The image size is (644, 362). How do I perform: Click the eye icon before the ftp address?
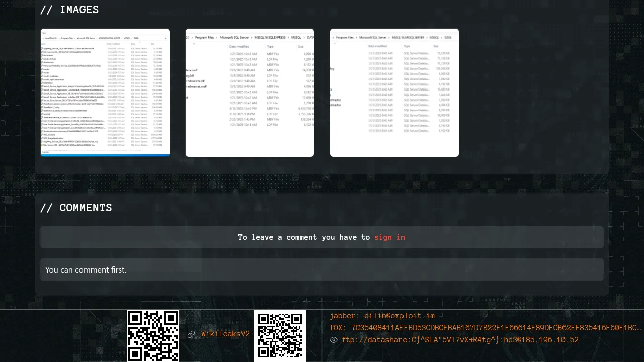tap(333, 340)
